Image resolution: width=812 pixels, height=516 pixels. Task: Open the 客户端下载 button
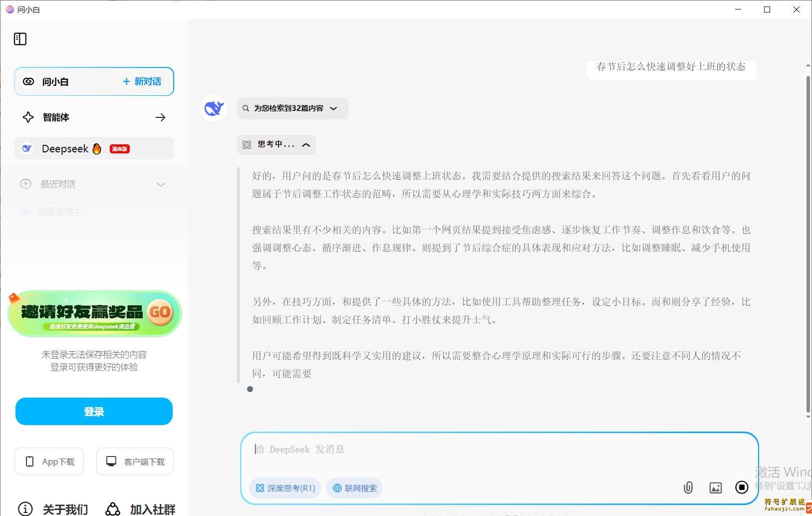click(x=135, y=462)
